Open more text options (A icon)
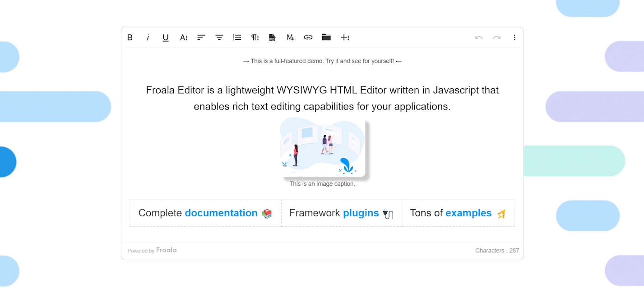The image size is (644, 293). coord(184,37)
